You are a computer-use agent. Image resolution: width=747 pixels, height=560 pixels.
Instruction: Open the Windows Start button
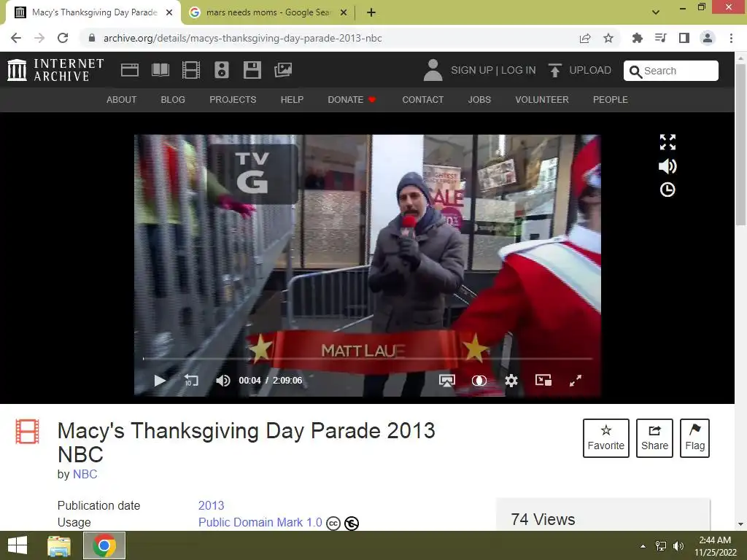[x=18, y=545]
